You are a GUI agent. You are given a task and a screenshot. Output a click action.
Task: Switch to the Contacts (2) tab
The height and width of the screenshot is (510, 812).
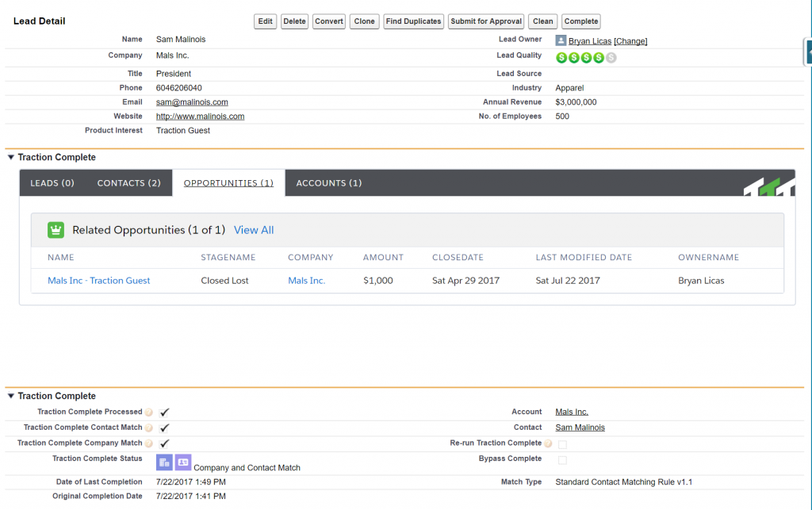[x=129, y=182]
